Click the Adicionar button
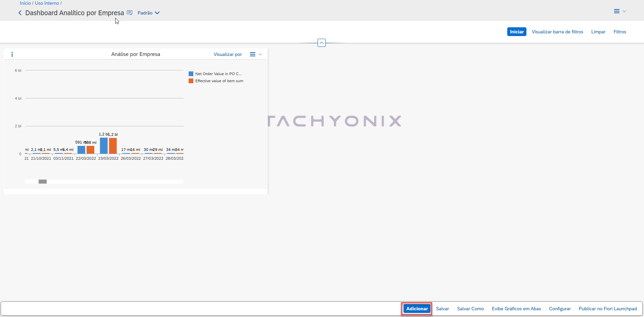 pos(417,309)
